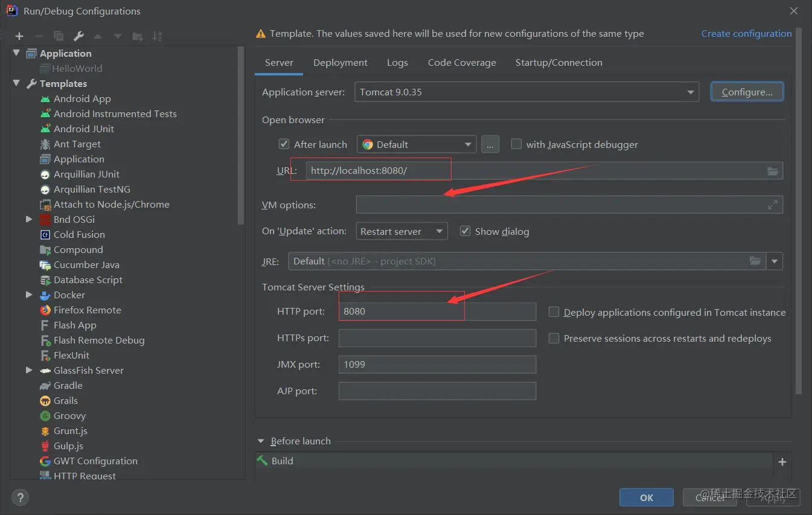Select the Grails template icon

[x=45, y=400]
